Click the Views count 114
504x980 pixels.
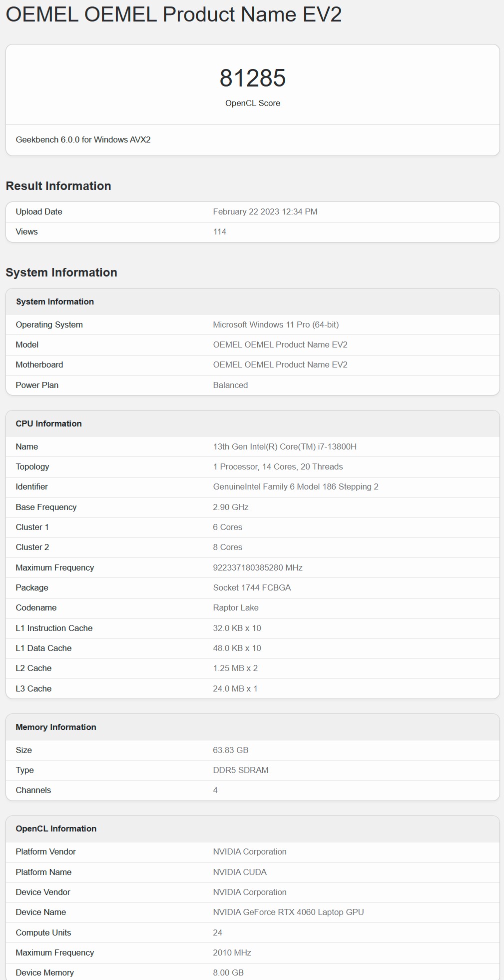click(x=219, y=231)
